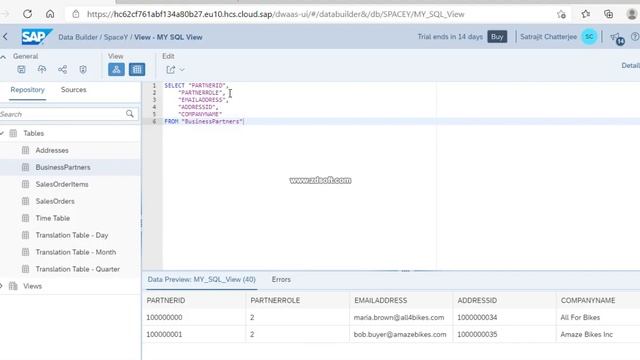Screen dimensions: 640x360
Task: Open browser home page icon
Action: [x=50, y=14]
